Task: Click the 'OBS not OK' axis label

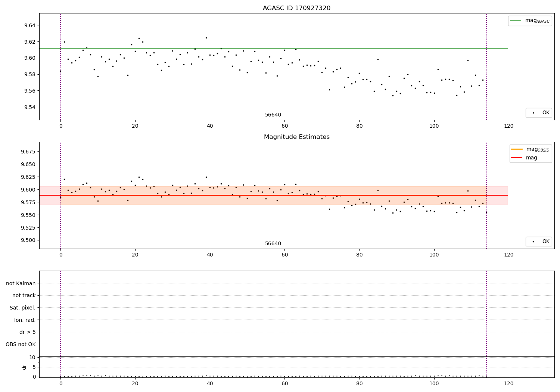Action: pyautogui.click(x=21, y=344)
